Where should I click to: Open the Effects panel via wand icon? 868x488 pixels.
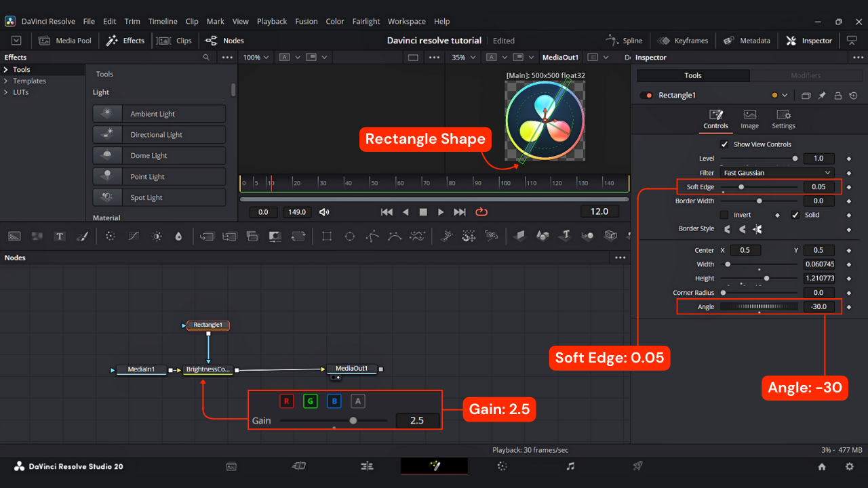[x=113, y=41]
